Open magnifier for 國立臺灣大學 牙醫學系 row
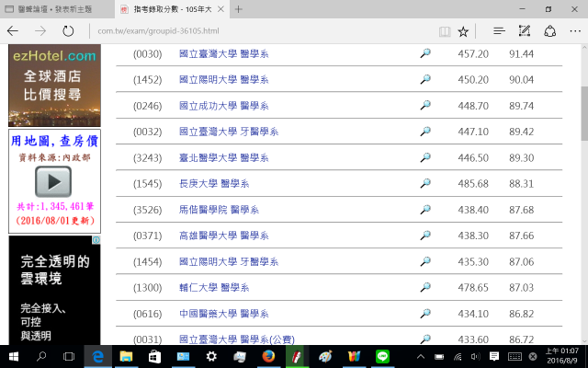Viewport: 588px width, 368px height. [425, 132]
